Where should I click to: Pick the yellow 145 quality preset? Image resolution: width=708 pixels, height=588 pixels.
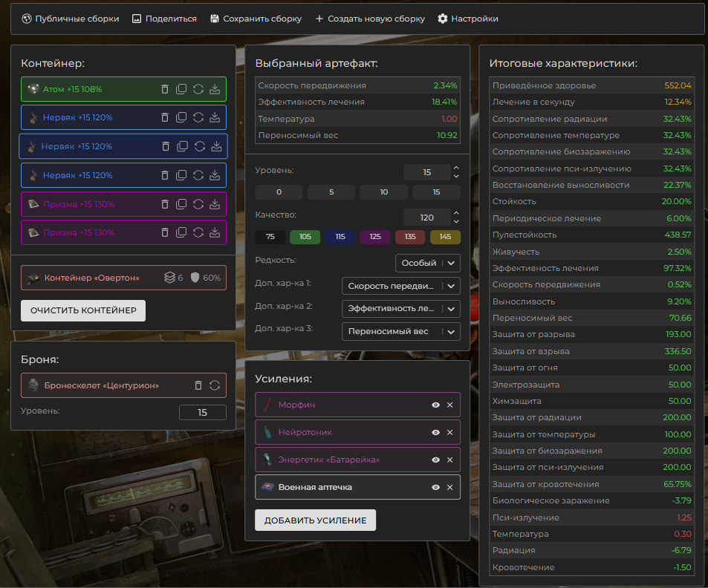click(445, 237)
